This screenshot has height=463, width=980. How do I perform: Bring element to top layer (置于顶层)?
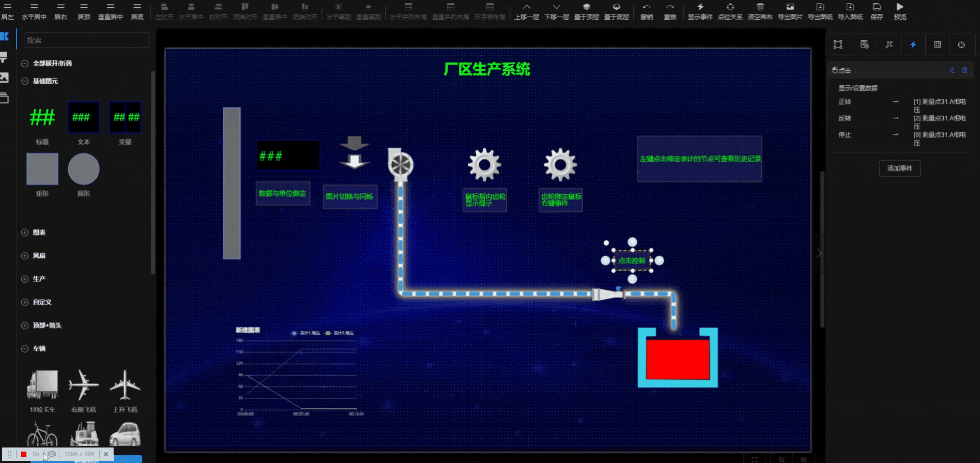(x=586, y=11)
